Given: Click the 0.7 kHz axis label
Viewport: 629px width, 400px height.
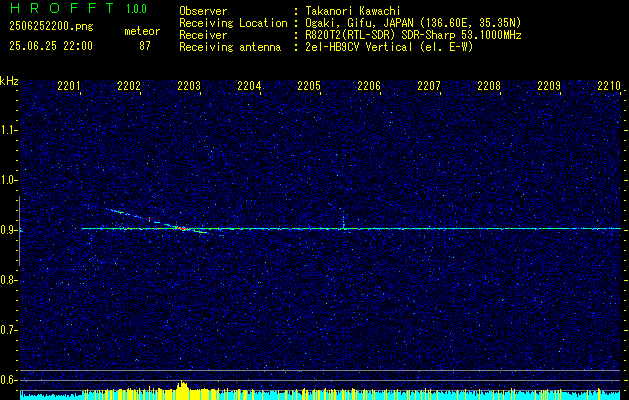Looking at the screenshot, I should pyautogui.click(x=9, y=330).
